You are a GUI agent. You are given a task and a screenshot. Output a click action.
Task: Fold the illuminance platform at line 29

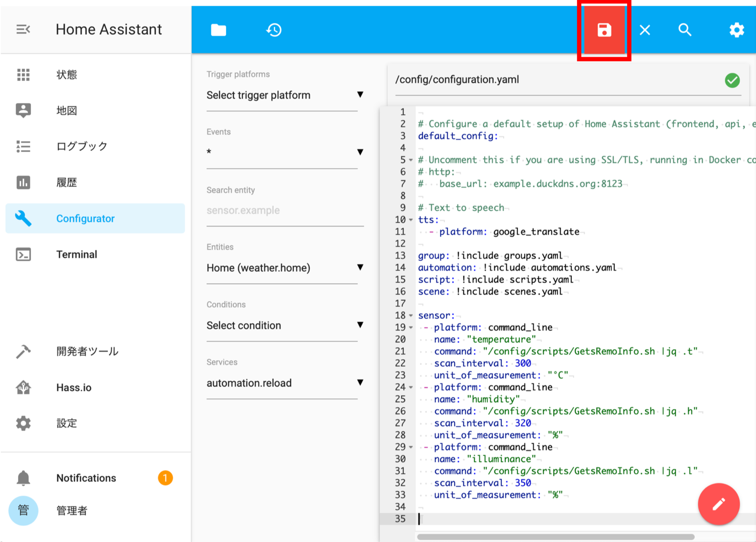coord(411,447)
